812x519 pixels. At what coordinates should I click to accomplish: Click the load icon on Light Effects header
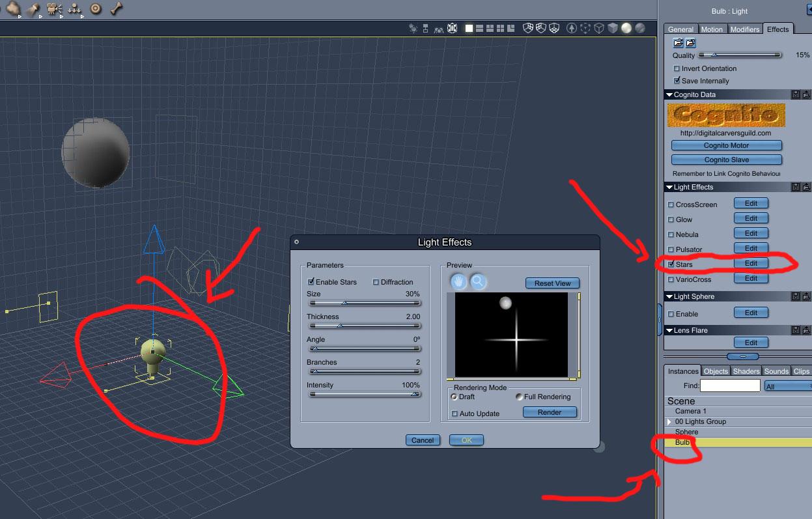tap(806, 187)
